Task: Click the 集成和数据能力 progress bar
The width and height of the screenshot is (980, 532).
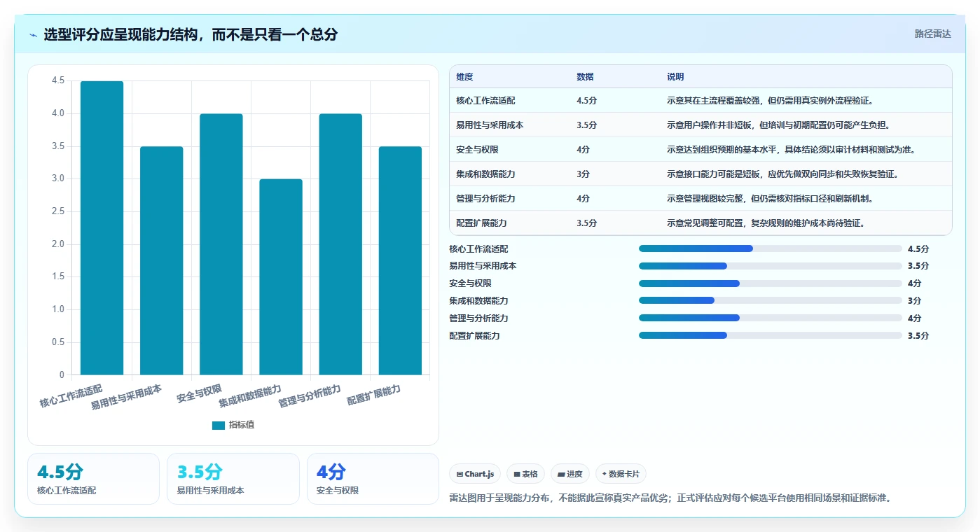Action: point(771,300)
